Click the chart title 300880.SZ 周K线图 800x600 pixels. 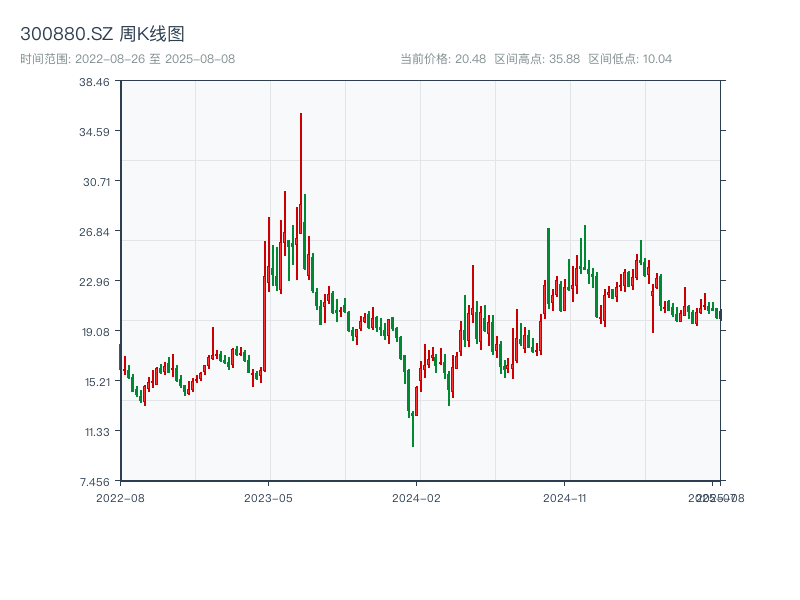102,34
